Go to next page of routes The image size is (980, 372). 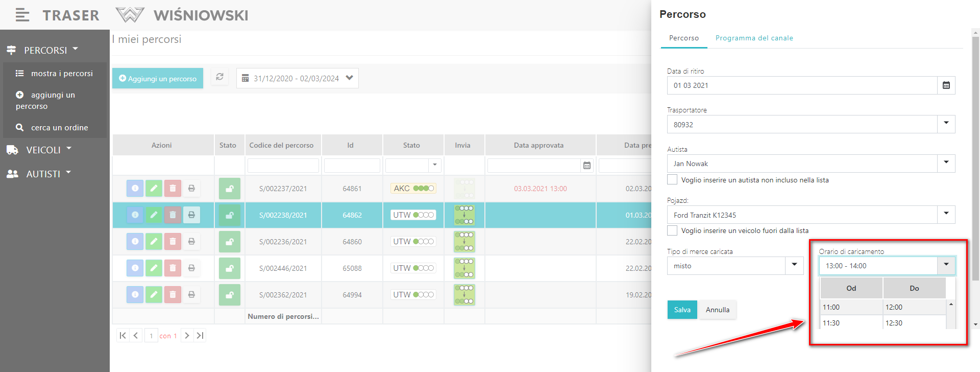(x=187, y=336)
